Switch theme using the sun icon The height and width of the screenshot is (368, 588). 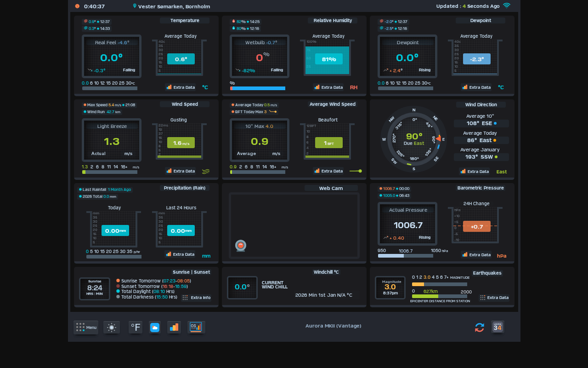(112, 327)
